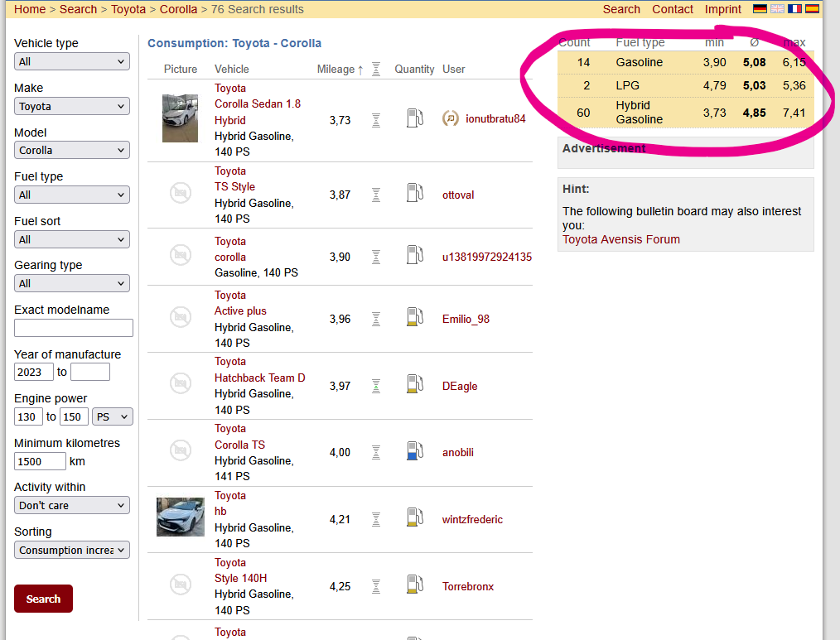This screenshot has width=840, height=640.
Task: Sort by Mileage column header
Action: pos(336,69)
